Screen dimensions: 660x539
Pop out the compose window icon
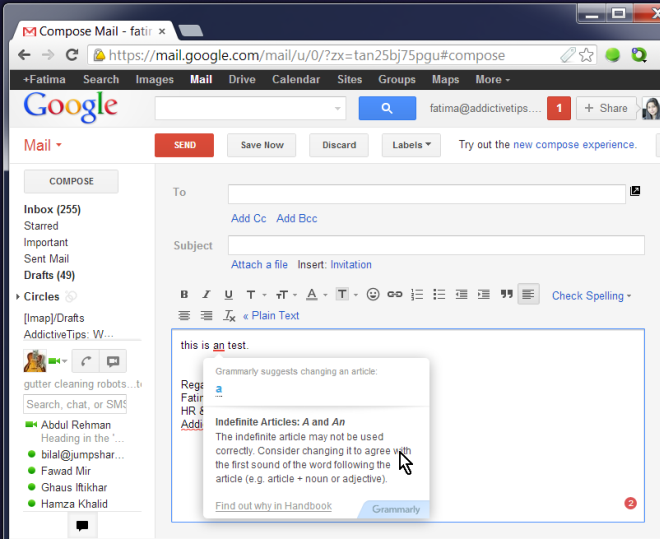(x=635, y=191)
